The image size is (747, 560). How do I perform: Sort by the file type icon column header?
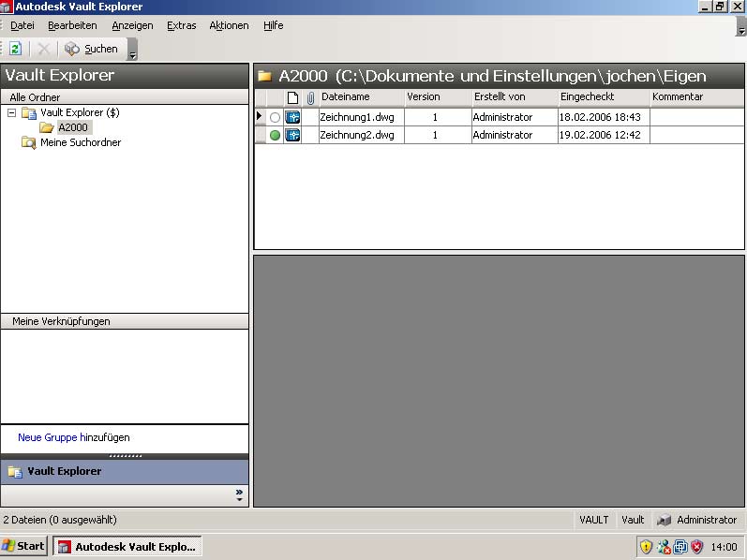(x=292, y=98)
